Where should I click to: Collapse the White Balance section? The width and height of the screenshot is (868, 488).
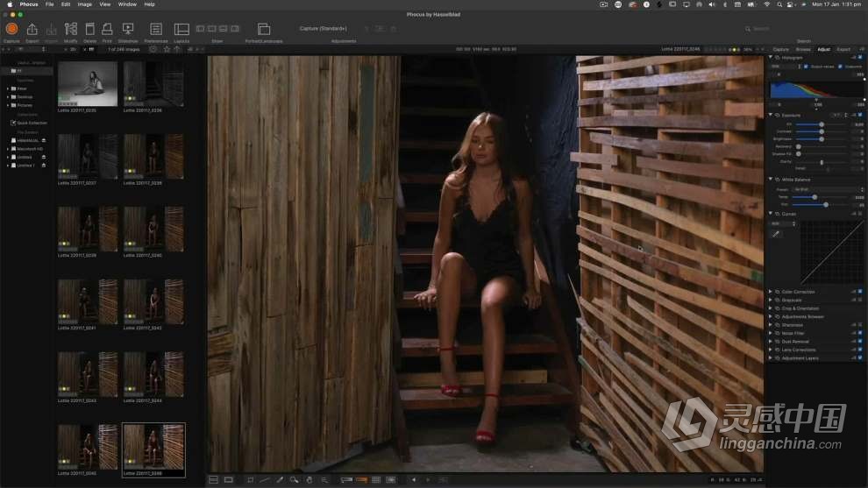pos(771,180)
